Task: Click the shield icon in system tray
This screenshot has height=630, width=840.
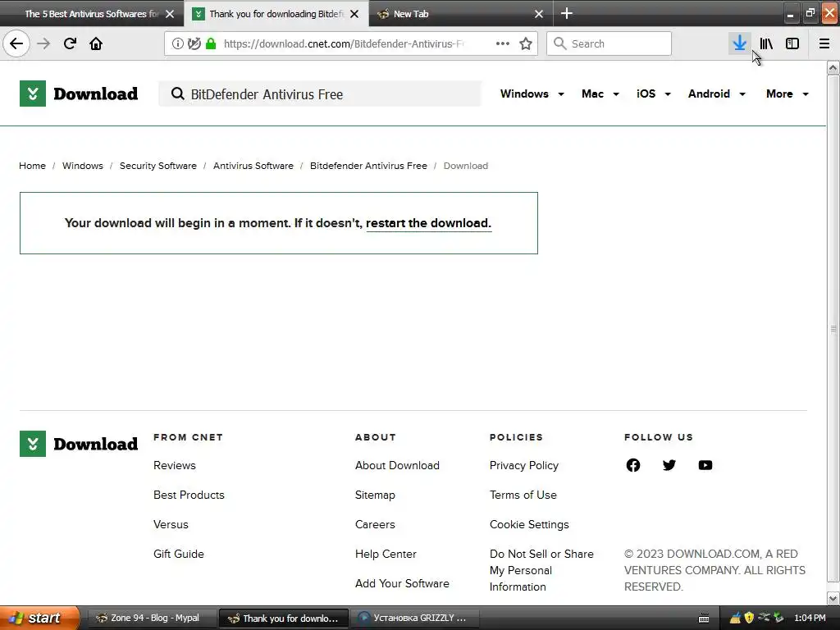Action: [749, 618]
